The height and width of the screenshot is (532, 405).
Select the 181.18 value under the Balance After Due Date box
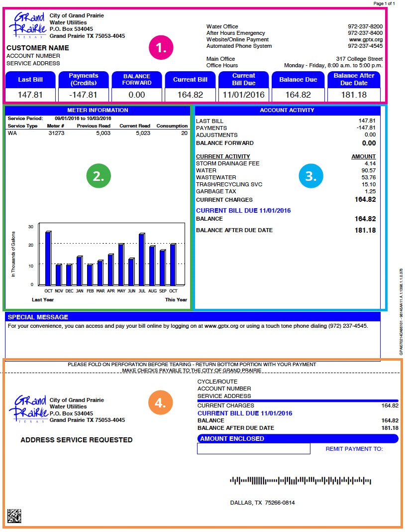point(354,95)
